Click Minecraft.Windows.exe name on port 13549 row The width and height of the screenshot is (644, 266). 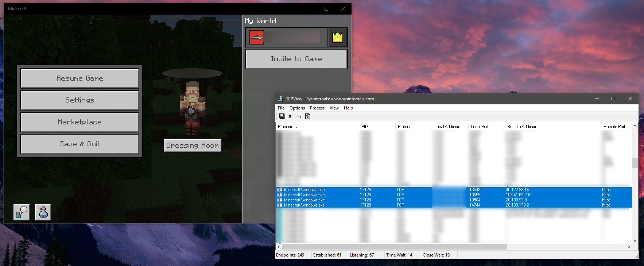[x=304, y=190]
